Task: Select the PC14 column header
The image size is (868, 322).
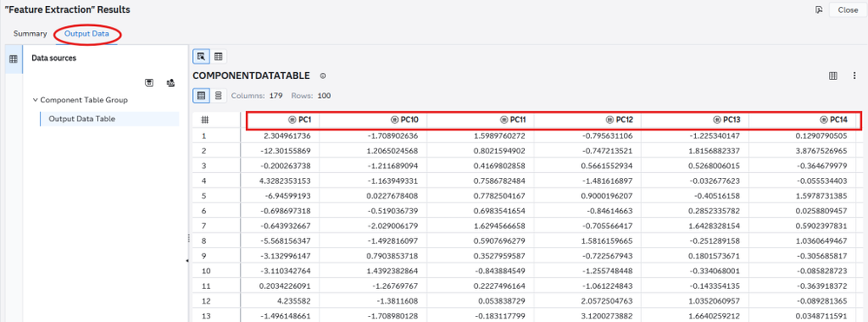Action: click(803, 120)
